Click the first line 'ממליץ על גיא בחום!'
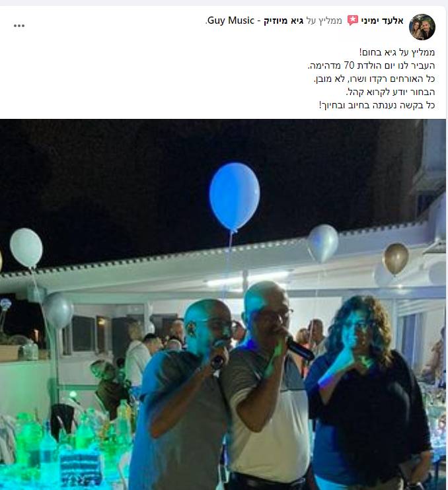The image size is (448, 490). click(x=397, y=52)
